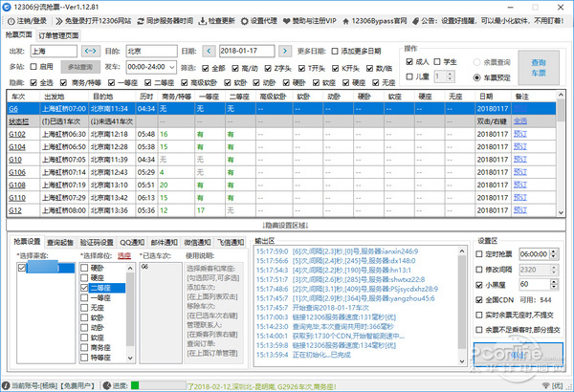The width and height of the screenshot is (574, 392).
Task: Click 预订 link for train G102
Action: [x=519, y=134]
